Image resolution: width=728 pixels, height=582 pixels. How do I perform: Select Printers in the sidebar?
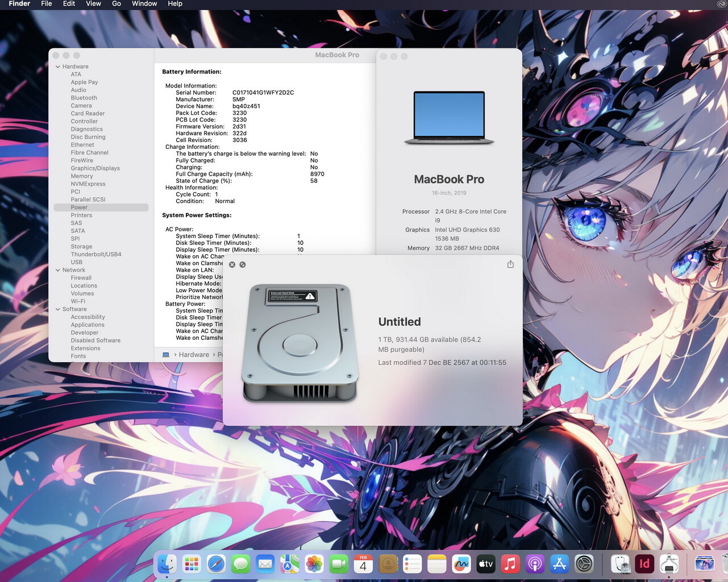81,215
